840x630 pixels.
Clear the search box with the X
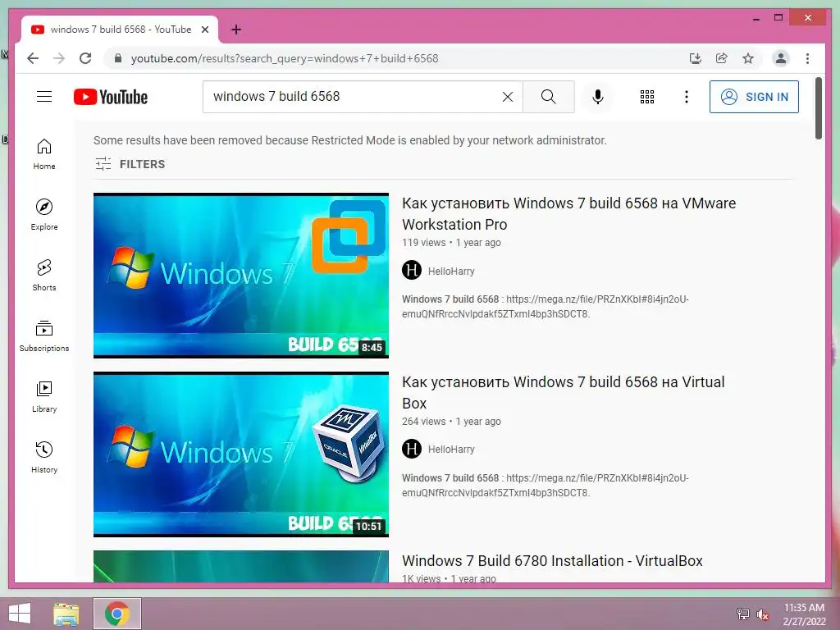point(507,97)
